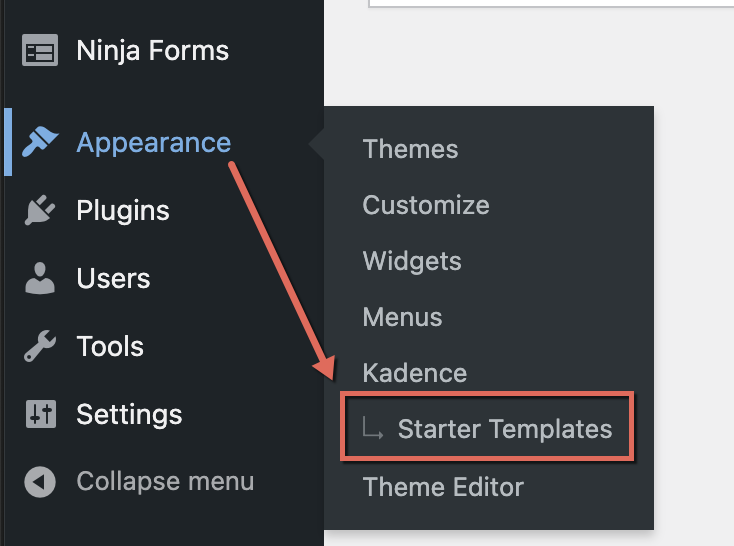734x546 pixels.
Task: Click the Collapse menu circular arrow icon
Action: tap(40, 482)
